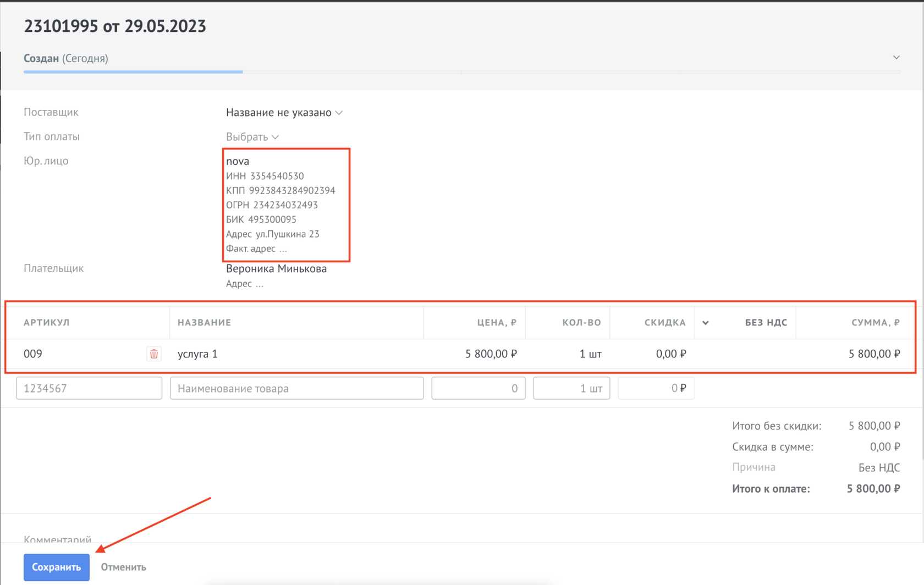Click the discount input showing '0 ₽'

(x=656, y=388)
